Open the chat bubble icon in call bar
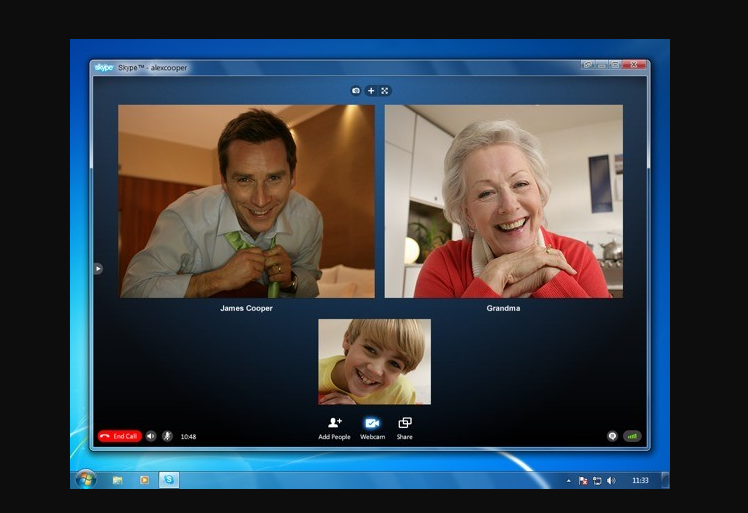This screenshot has height=513, width=748. [x=612, y=436]
